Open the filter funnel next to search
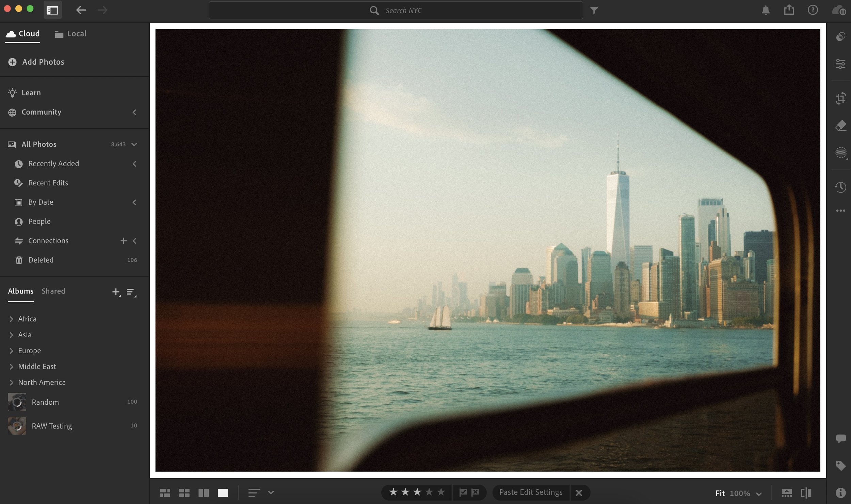 tap(594, 11)
